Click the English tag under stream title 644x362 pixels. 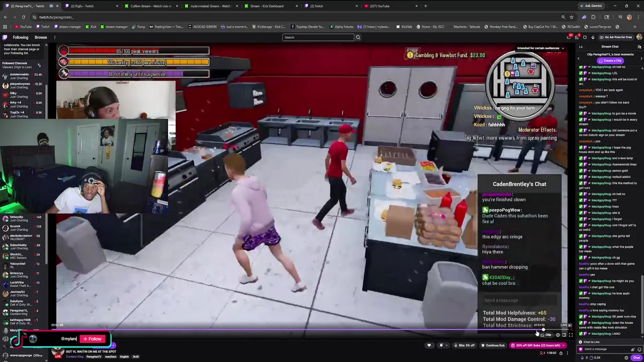124,356
